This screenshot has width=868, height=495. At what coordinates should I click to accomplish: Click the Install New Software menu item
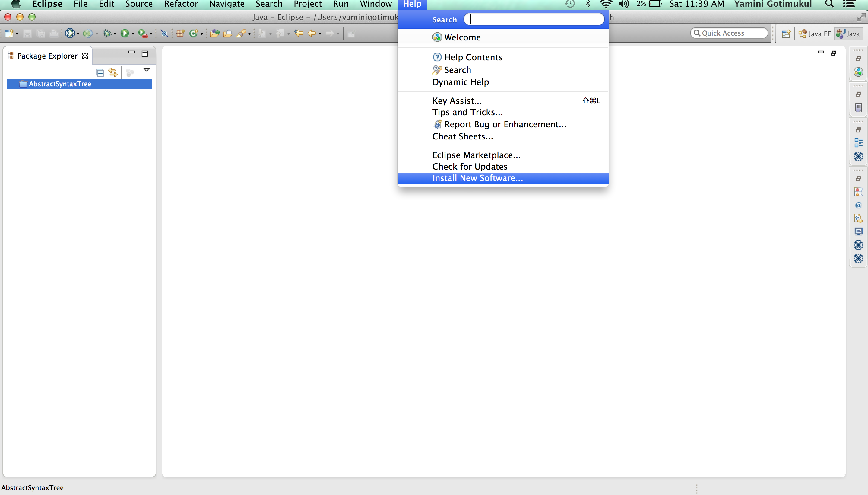[477, 178]
